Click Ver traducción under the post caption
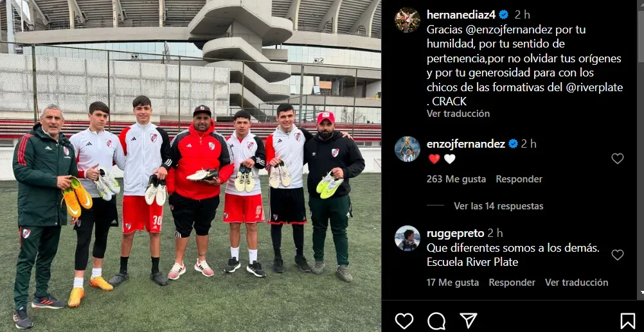Image resolution: width=644 pixels, height=332 pixels. (458, 114)
